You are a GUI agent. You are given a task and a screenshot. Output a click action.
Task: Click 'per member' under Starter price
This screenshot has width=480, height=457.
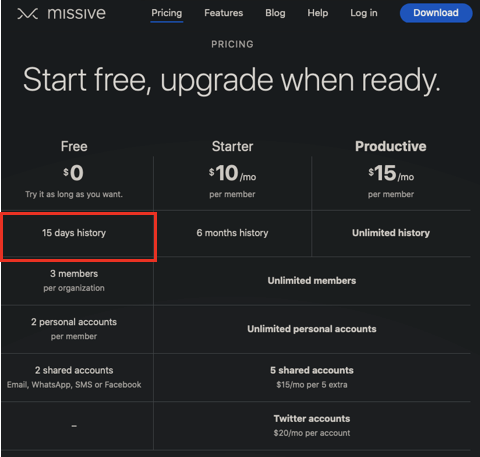click(232, 194)
